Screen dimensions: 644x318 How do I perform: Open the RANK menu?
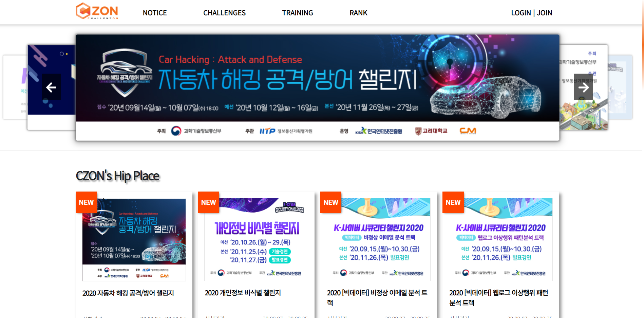pos(358,13)
